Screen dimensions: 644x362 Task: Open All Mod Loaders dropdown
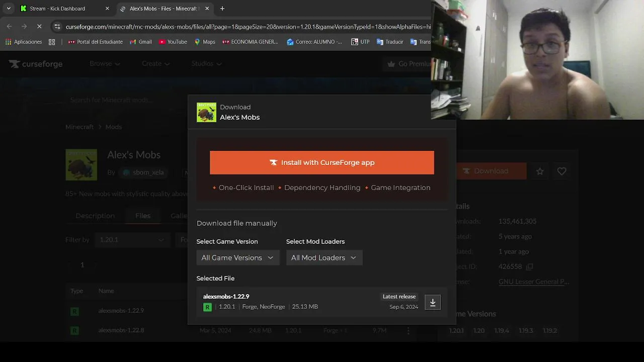coord(324,257)
